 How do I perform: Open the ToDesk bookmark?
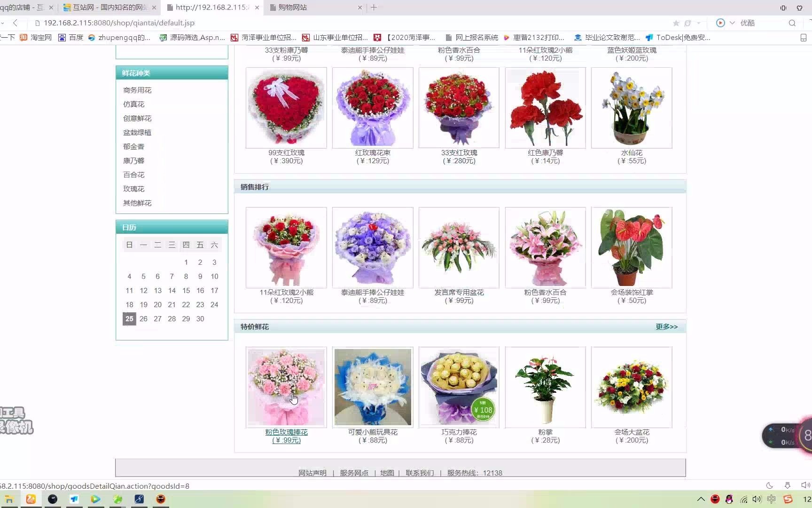pyautogui.click(x=678, y=38)
